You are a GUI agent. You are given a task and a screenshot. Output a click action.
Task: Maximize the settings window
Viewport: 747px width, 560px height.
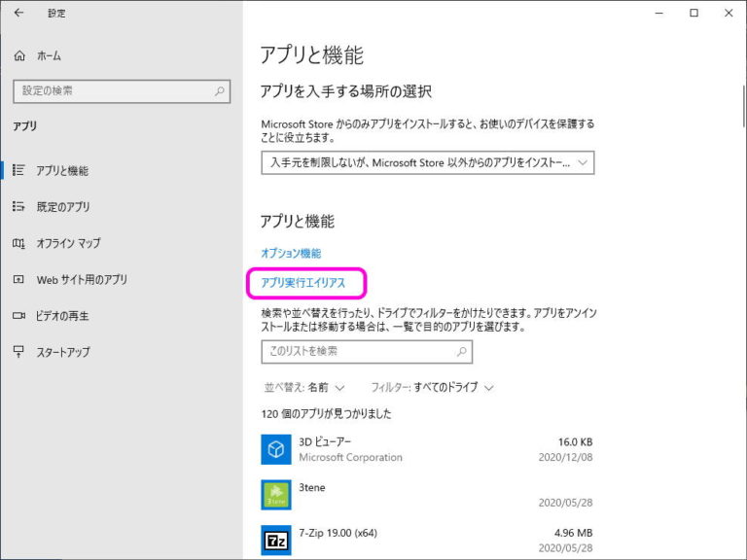694,14
